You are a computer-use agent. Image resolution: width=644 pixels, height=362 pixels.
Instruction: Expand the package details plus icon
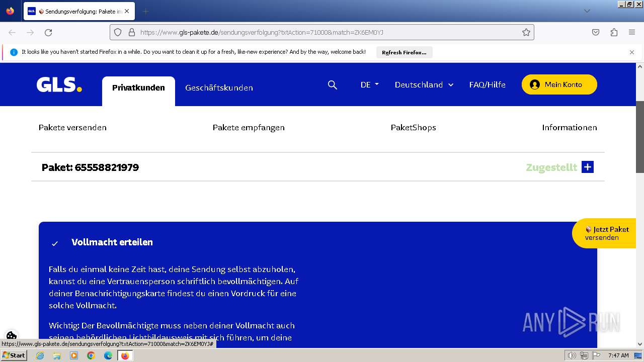pyautogui.click(x=588, y=167)
